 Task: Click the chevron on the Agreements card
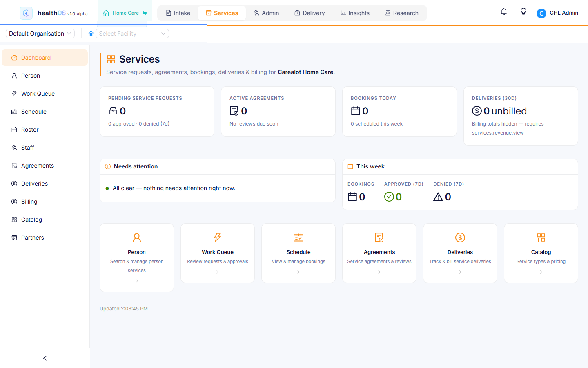(x=379, y=272)
